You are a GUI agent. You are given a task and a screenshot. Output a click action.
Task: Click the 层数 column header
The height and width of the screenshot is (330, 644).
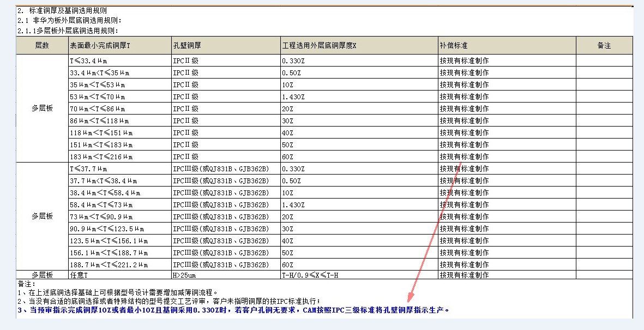point(43,46)
